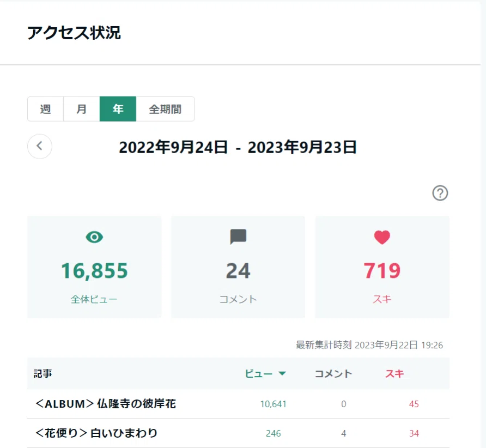
Task: Select the 週 period tab
Action: coord(45,109)
